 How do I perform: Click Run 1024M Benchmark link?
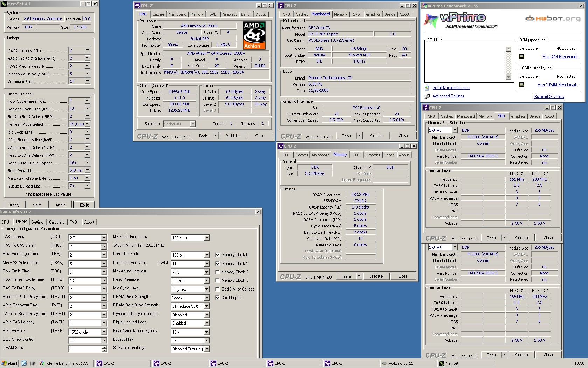(557, 85)
